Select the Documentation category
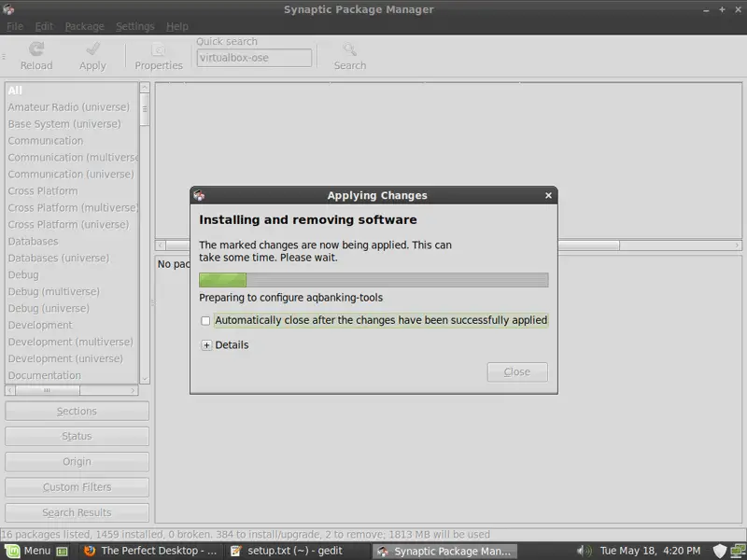Image resolution: width=747 pixels, height=560 pixels. coord(72,375)
